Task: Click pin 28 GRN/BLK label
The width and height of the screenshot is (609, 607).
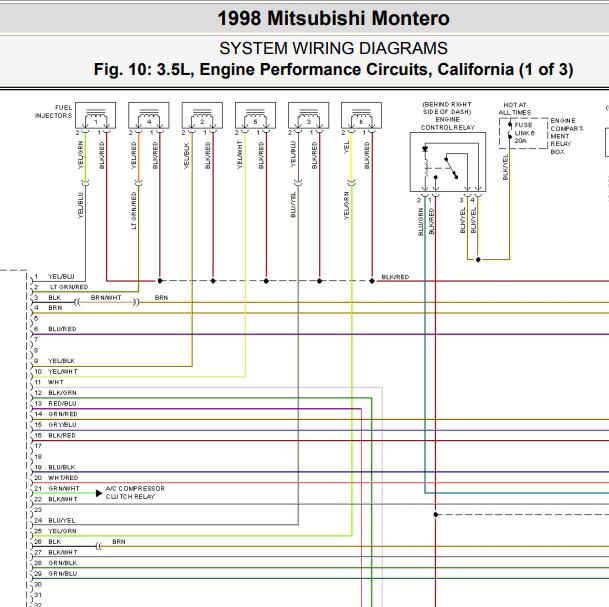Action: 63,563
